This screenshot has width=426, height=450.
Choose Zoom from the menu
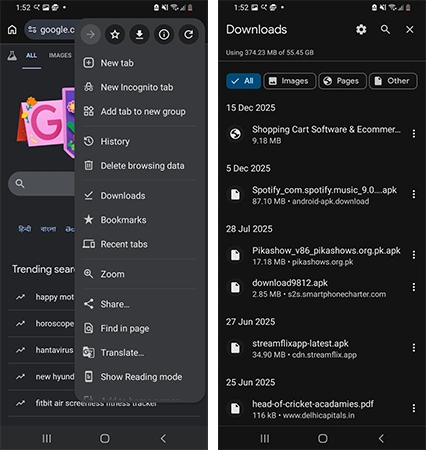click(140, 274)
